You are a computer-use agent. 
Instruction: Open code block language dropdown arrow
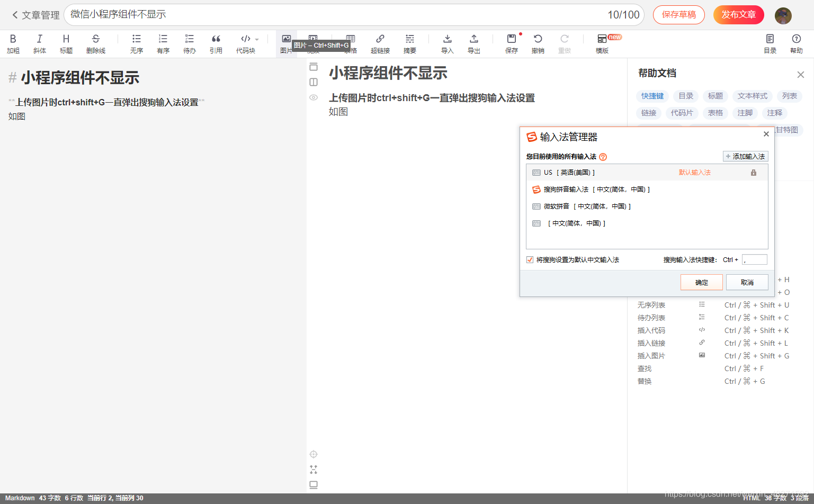coord(257,39)
